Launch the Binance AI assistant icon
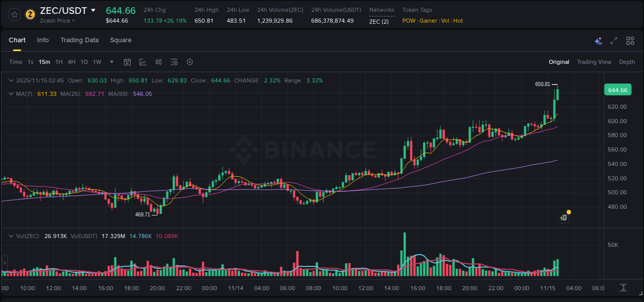This screenshot has width=644, height=302. click(x=598, y=40)
